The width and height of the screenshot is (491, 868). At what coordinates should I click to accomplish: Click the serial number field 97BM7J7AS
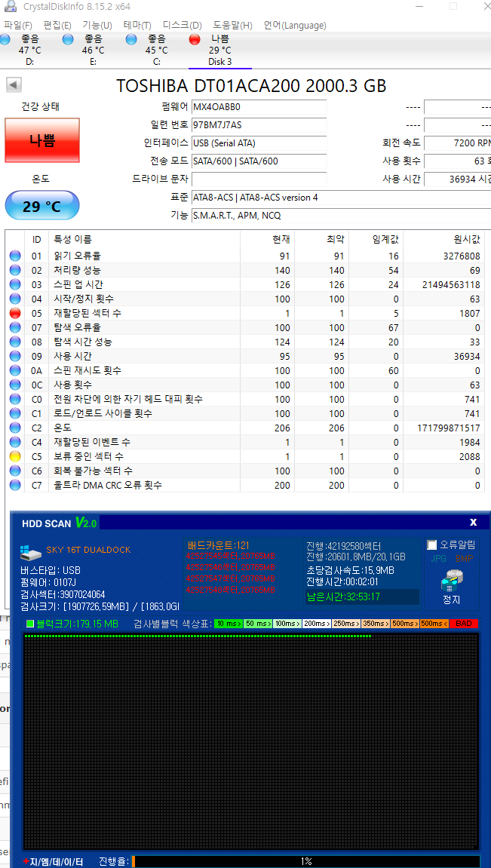coord(259,125)
